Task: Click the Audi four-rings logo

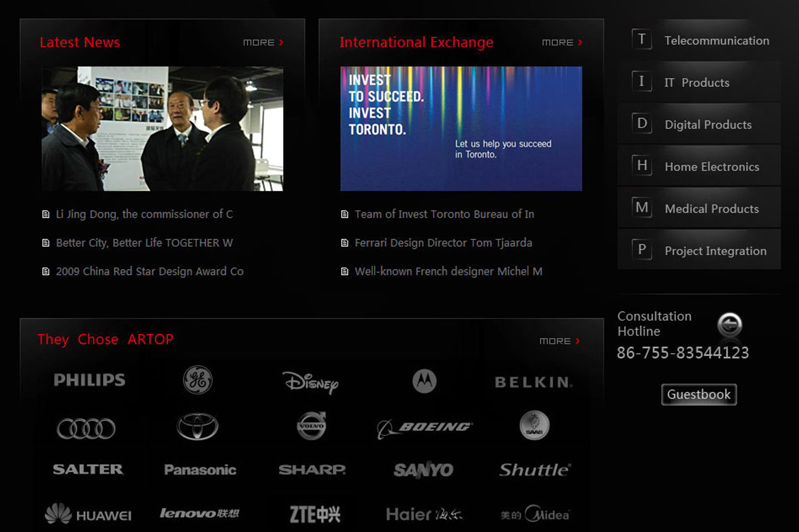Action: tap(86, 428)
